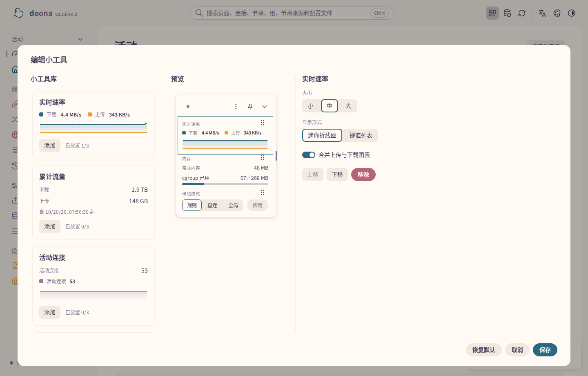The width and height of the screenshot is (588, 376).
Task: Click the drag handle of 出站模式 widget
Action: click(263, 192)
